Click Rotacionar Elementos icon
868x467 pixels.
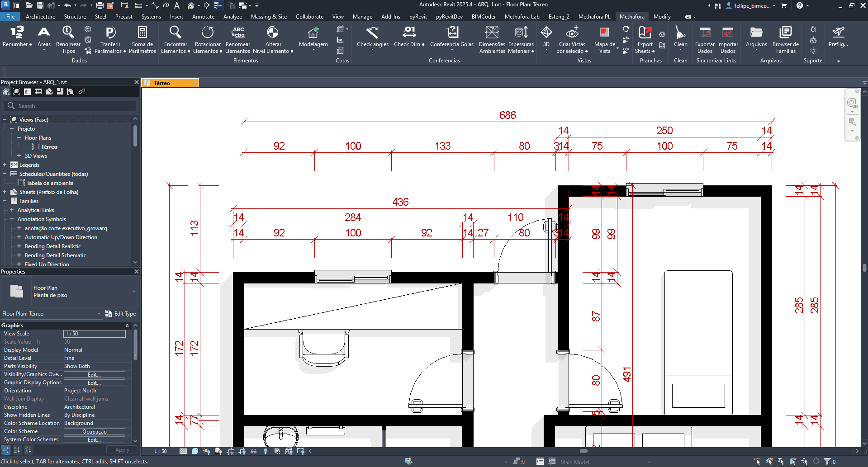208,33
